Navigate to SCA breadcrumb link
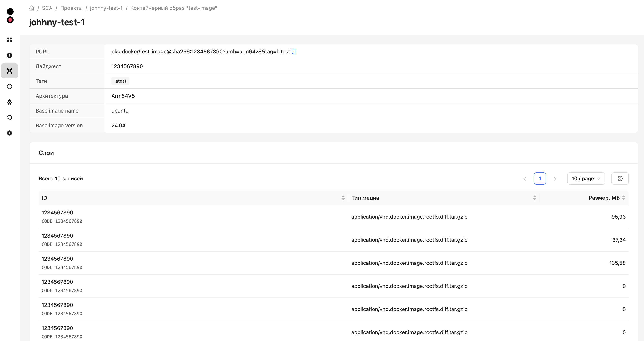This screenshot has height=341, width=644. [x=47, y=8]
